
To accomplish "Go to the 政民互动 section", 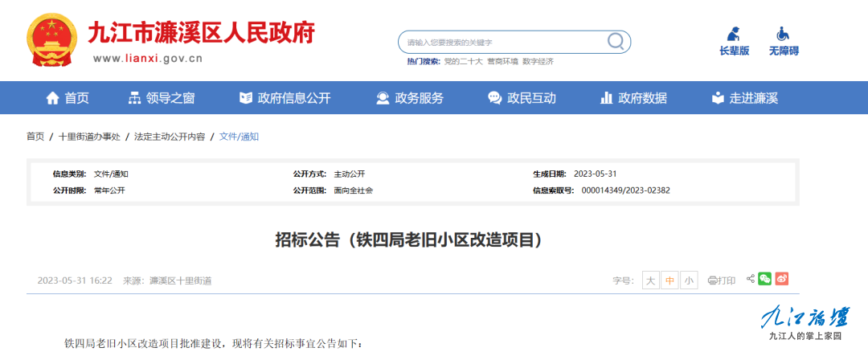I will point(522,98).
